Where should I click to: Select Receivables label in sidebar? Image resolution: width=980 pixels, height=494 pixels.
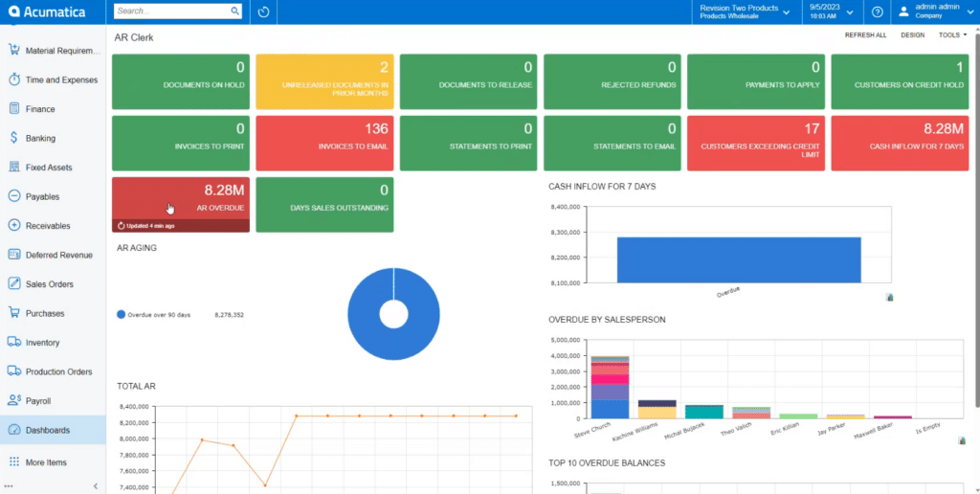pyautogui.click(x=48, y=226)
